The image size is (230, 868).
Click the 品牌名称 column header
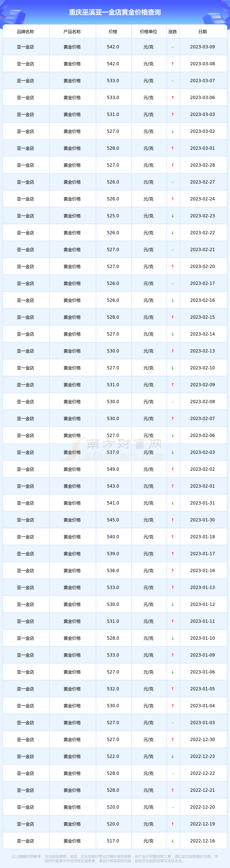pyautogui.click(x=26, y=32)
